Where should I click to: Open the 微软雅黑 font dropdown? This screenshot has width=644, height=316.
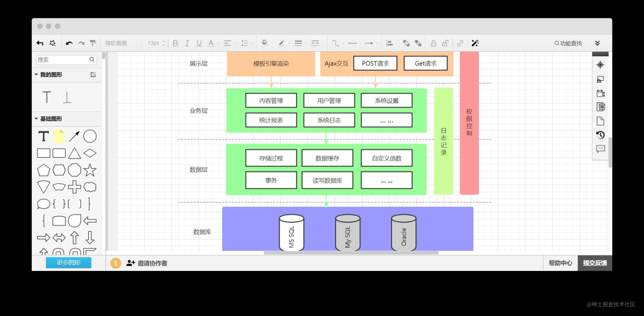coord(121,43)
